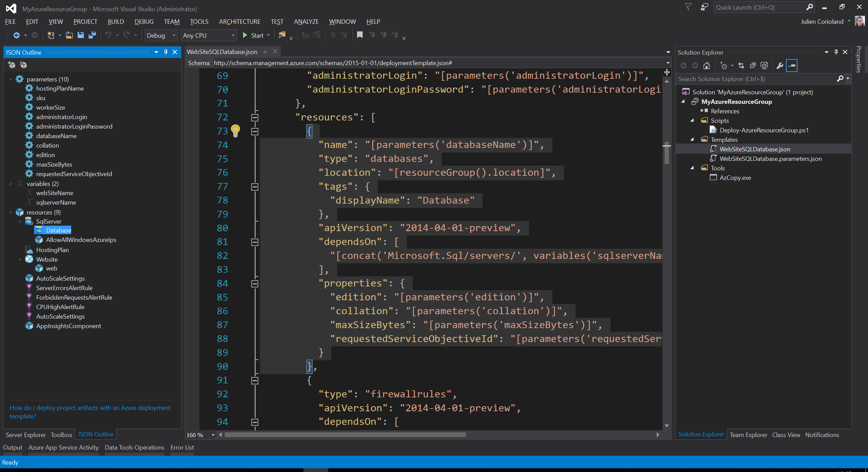Select the HostingPlan resource in JSON Outline
The image size is (868, 472).
(x=52, y=250)
